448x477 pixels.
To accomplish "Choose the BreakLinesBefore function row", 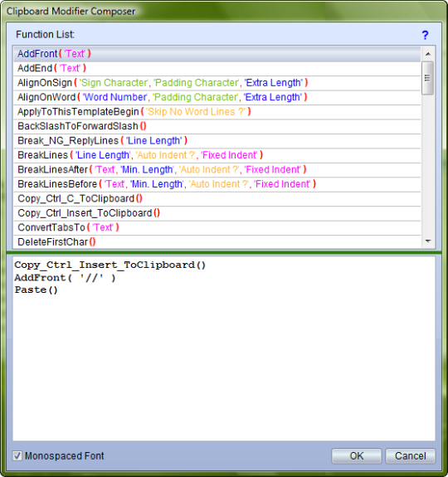I will pos(217,184).
